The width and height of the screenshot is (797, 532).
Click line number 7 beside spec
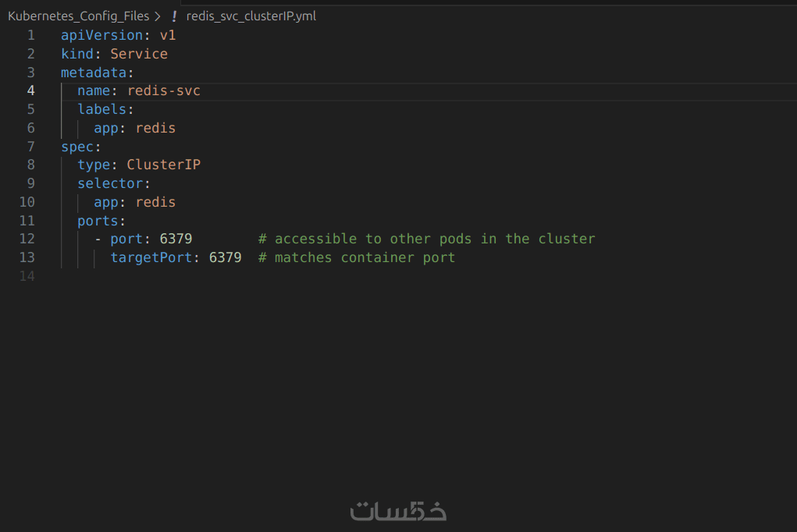pyautogui.click(x=30, y=147)
